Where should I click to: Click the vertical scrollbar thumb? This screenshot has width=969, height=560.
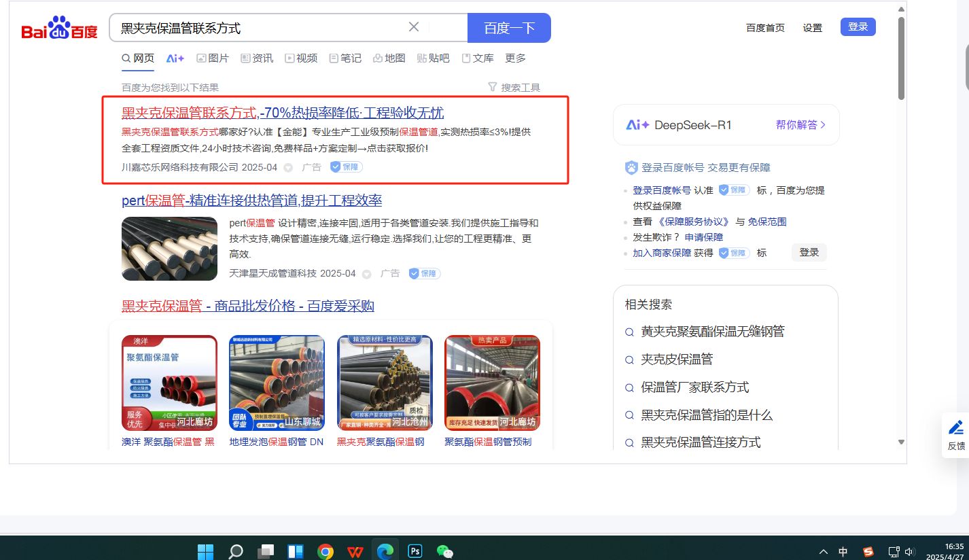901,58
